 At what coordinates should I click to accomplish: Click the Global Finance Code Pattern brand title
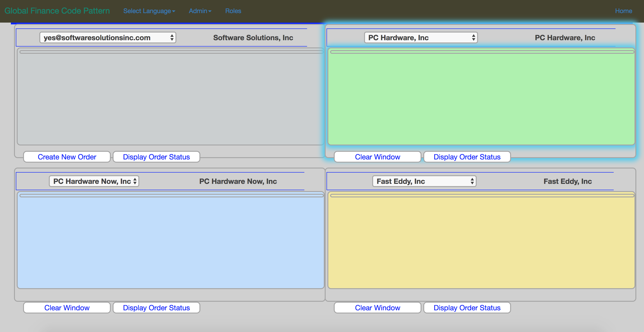(x=57, y=11)
